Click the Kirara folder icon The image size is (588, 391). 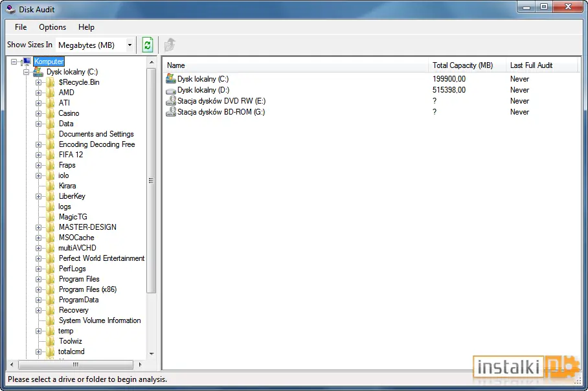click(x=51, y=186)
